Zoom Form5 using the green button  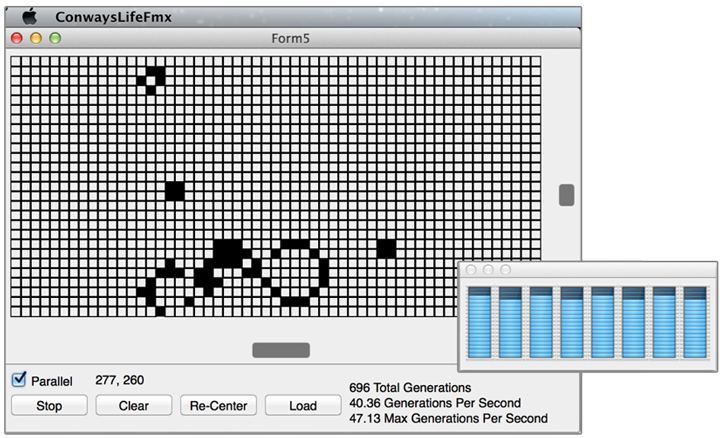click(55, 38)
